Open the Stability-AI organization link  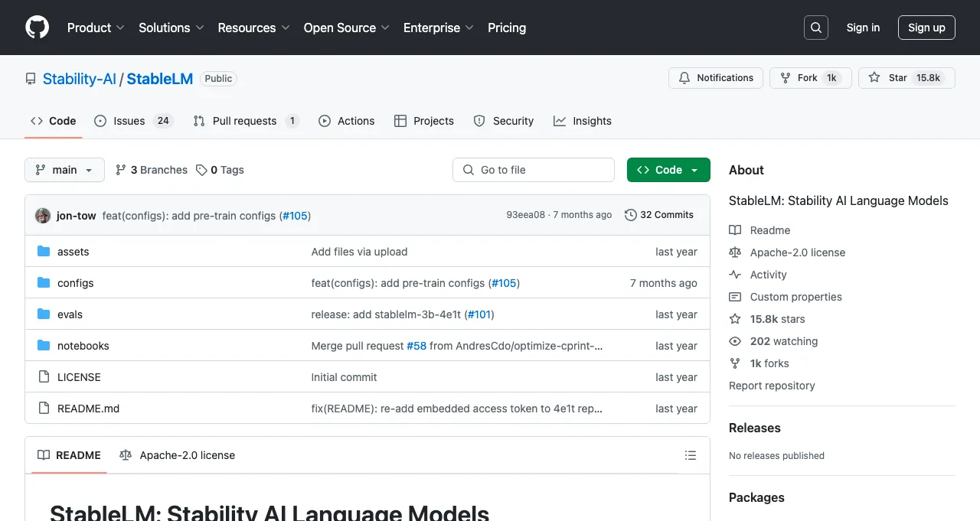[x=80, y=79]
